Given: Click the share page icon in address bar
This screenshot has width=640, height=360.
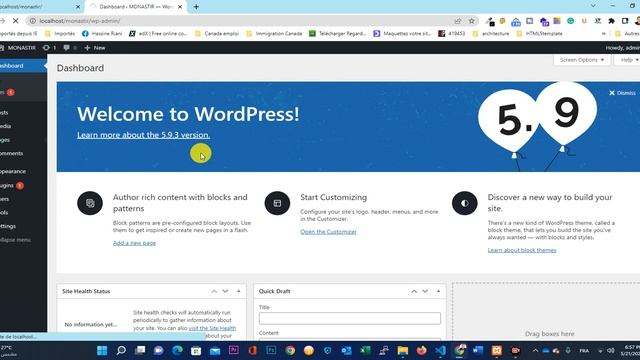Looking at the screenshot, I should tap(458, 21).
